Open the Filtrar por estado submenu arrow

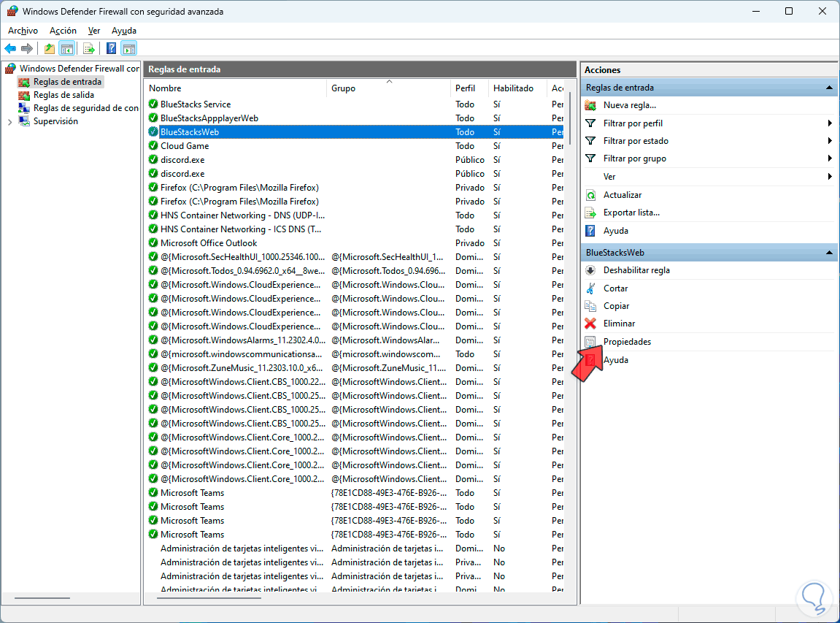click(829, 141)
